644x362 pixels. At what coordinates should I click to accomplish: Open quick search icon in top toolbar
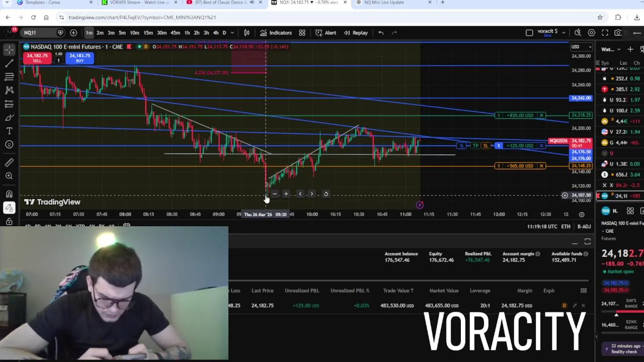click(x=578, y=33)
